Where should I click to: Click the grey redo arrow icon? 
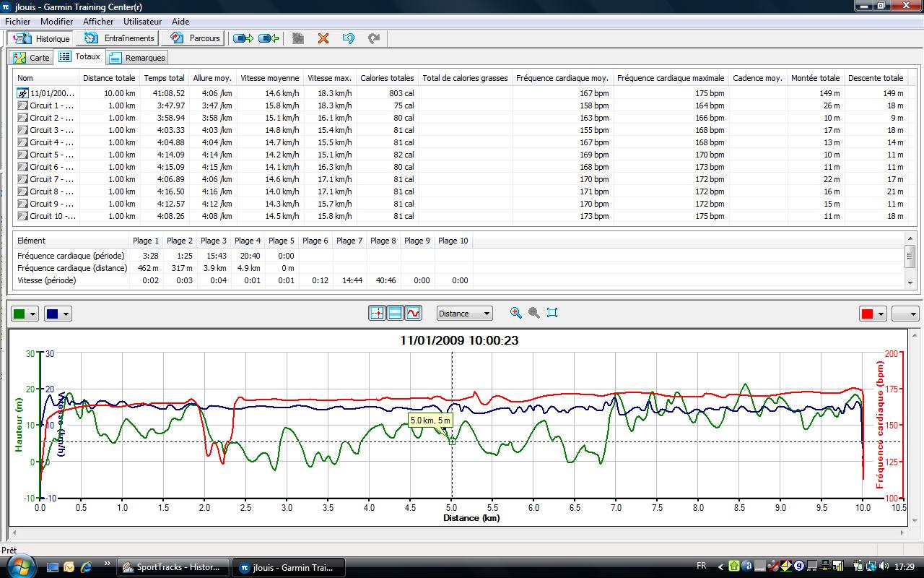[374, 38]
